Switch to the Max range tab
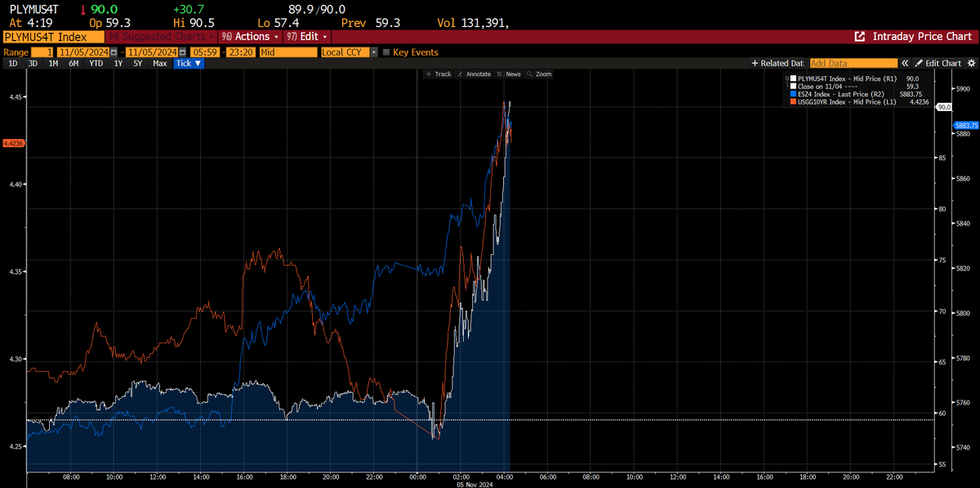The width and height of the screenshot is (980, 488). 160,63
